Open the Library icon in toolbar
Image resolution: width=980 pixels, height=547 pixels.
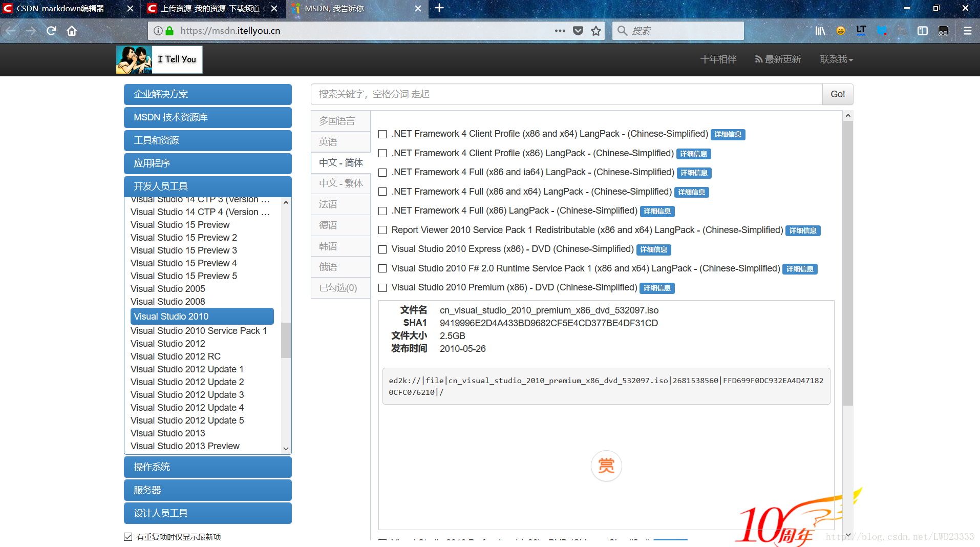tap(820, 31)
